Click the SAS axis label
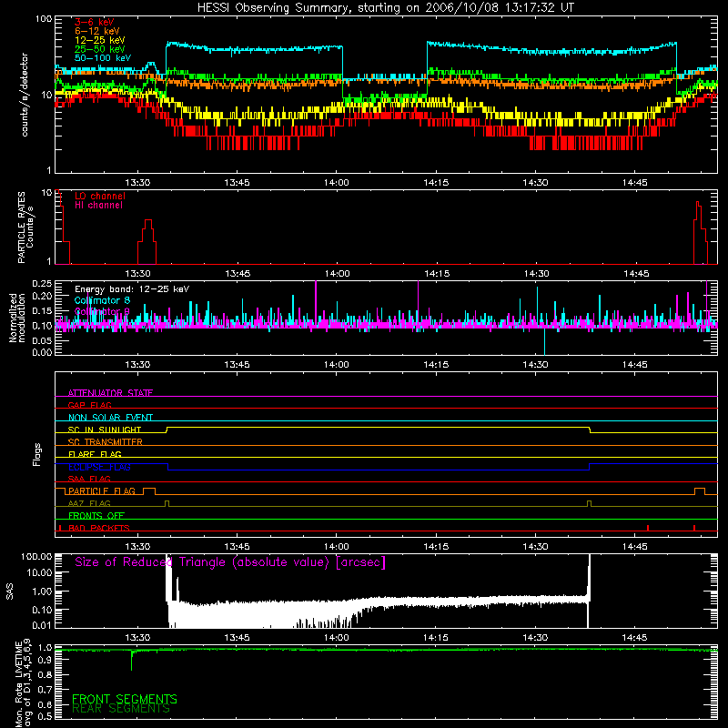 (10, 591)
